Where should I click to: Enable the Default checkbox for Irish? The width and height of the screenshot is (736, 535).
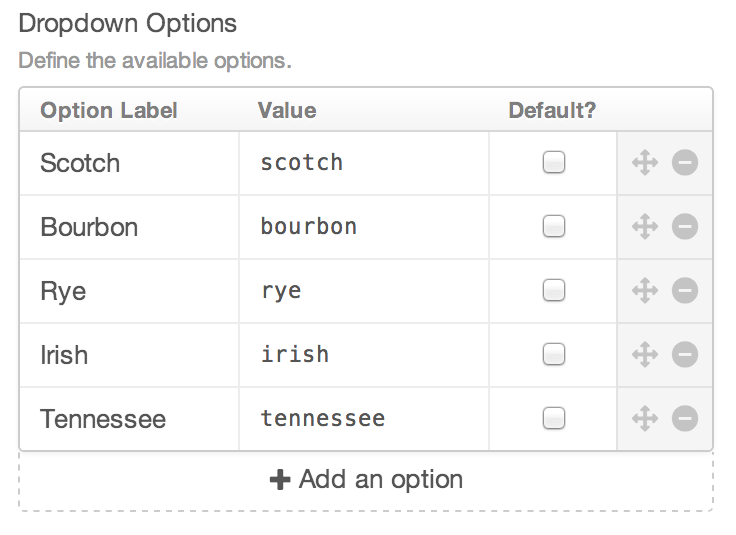pyautogui.click(x=553, y=355)
